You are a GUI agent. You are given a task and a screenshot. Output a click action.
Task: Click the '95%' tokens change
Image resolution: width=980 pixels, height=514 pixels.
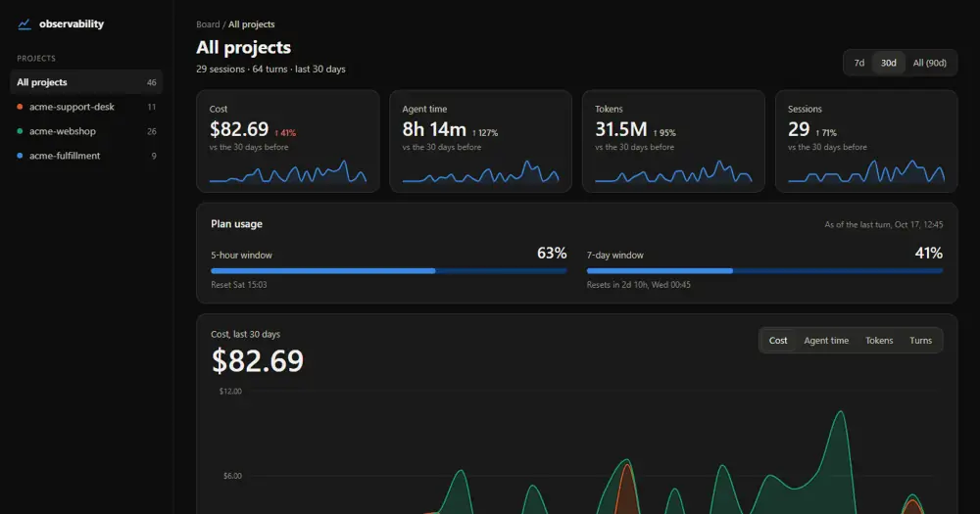(x=664, y=133)
